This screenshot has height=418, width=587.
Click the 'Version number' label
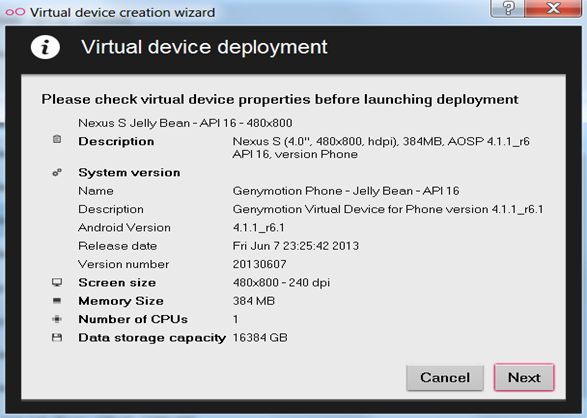tap(124, 264)
